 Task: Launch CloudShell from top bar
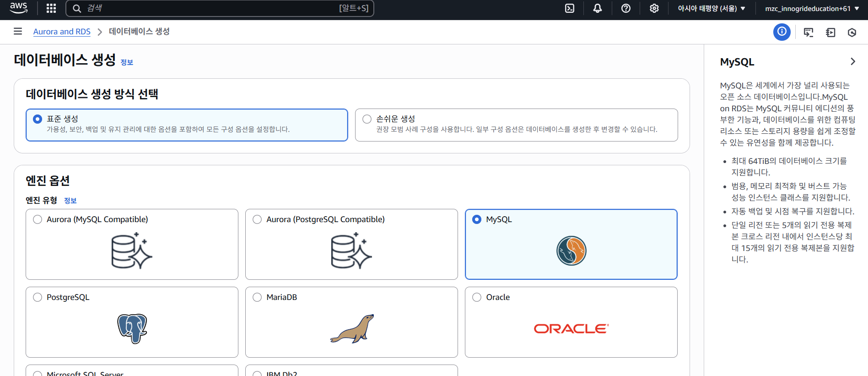click(x=570, y=8)
